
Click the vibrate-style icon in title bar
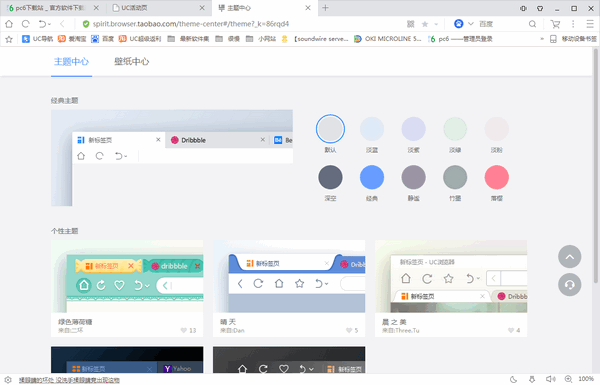(523, 8)
